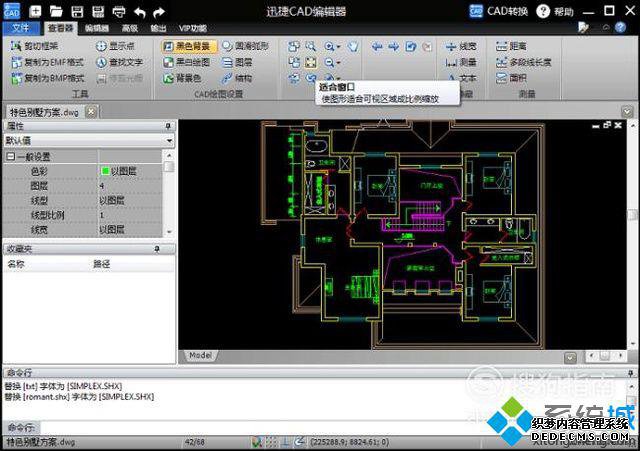
Task: Click the 剪切框架 clip frame tool
Action: [34, 46]
